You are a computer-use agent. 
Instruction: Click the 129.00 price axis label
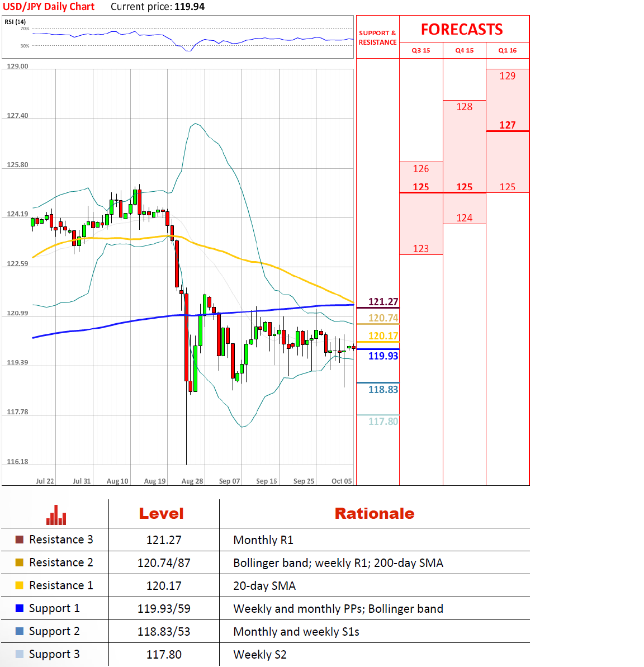click(x=17, y=67)
